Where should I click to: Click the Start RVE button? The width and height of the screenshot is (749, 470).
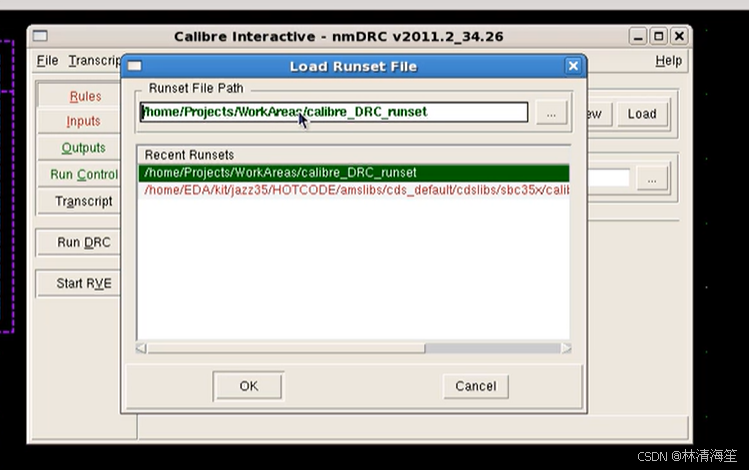pos(79,283)
